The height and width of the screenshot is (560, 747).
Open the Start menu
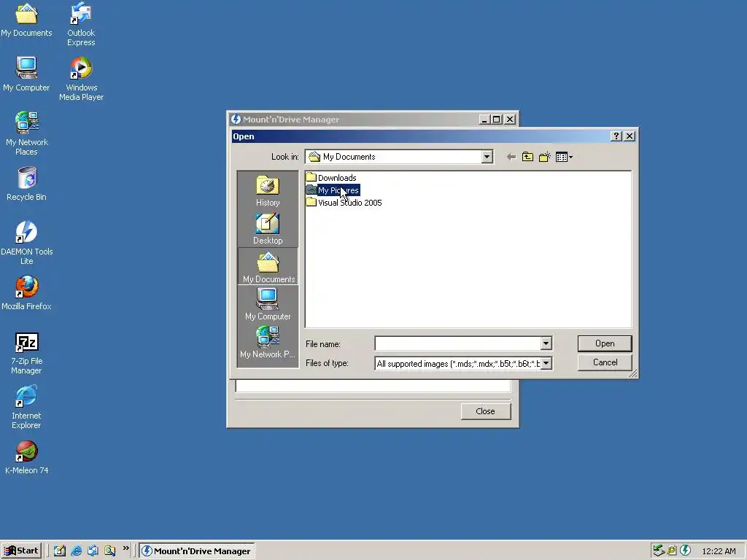(21, 551)
